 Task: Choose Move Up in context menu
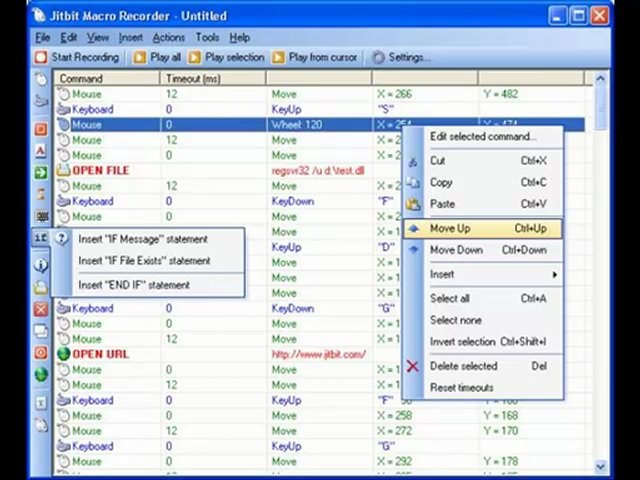coord(482,229)
